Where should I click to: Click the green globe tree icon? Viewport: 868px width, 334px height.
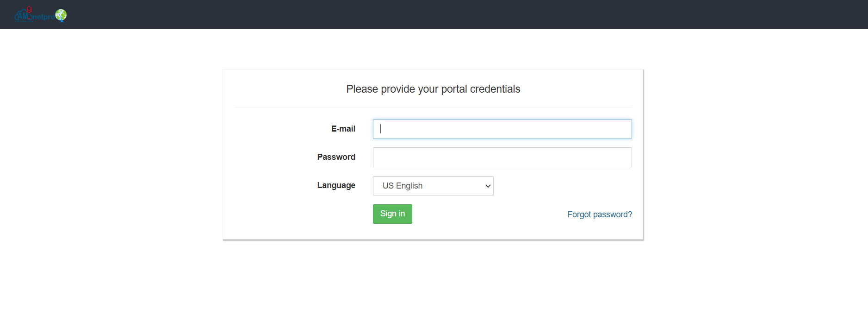(x=61, y=15)
